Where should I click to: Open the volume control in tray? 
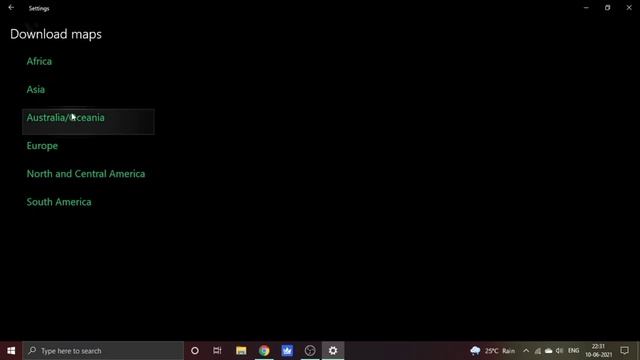pos(560,351)
